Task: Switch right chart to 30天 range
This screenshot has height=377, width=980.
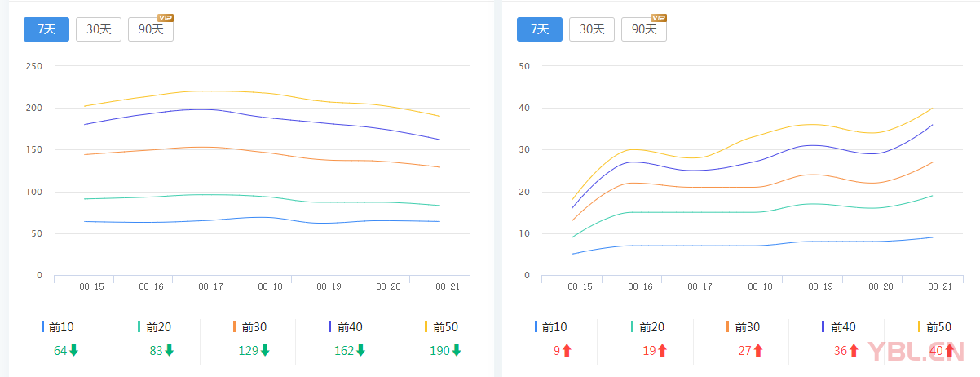Action: click(592, 29)
